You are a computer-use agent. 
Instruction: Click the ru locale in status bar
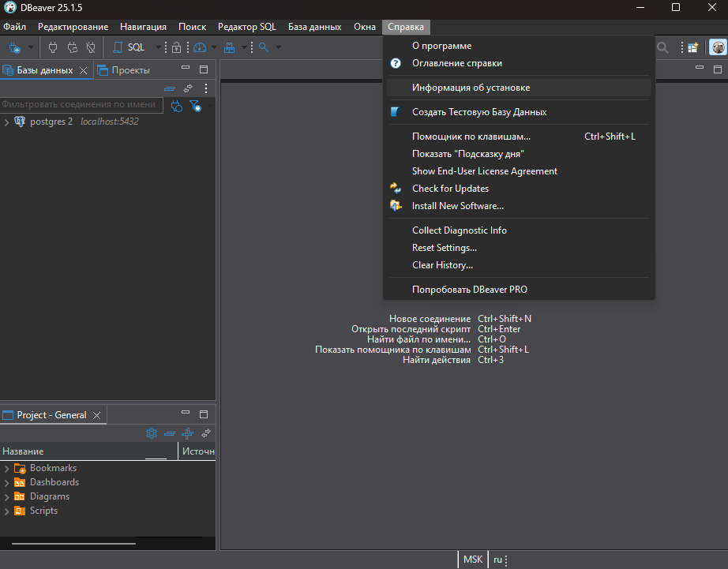click(497, 560)
